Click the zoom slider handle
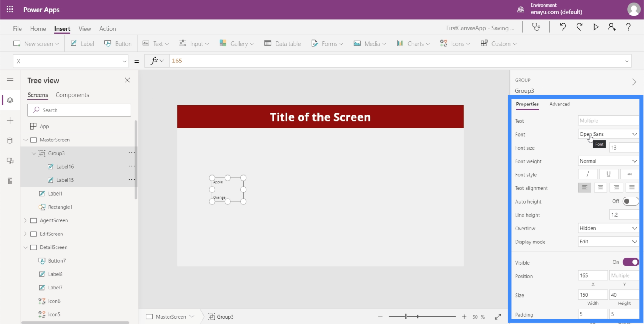644x324 pixels. point(406,317)
